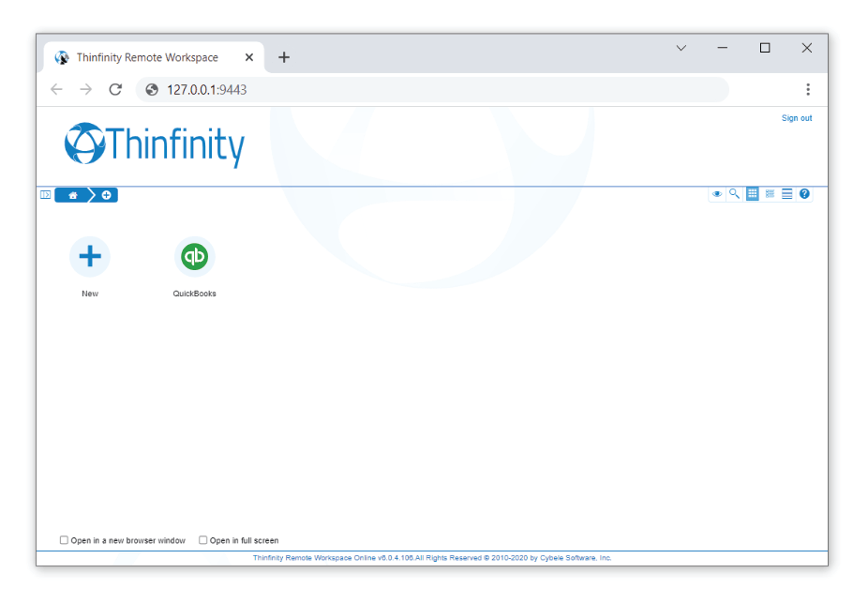Toggle the eye visibility icon
The width and height of the screenshot is (868, 604).
click(x=717, y=194)
